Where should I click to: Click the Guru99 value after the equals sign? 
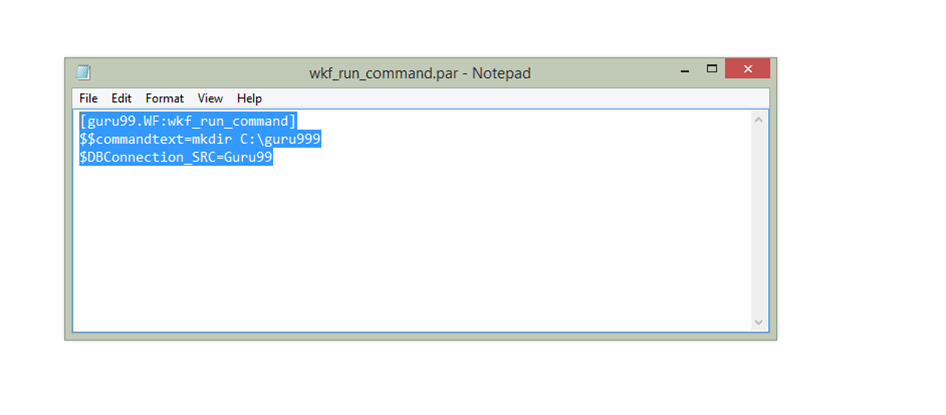pyautogui.click(x=248, y=157)
